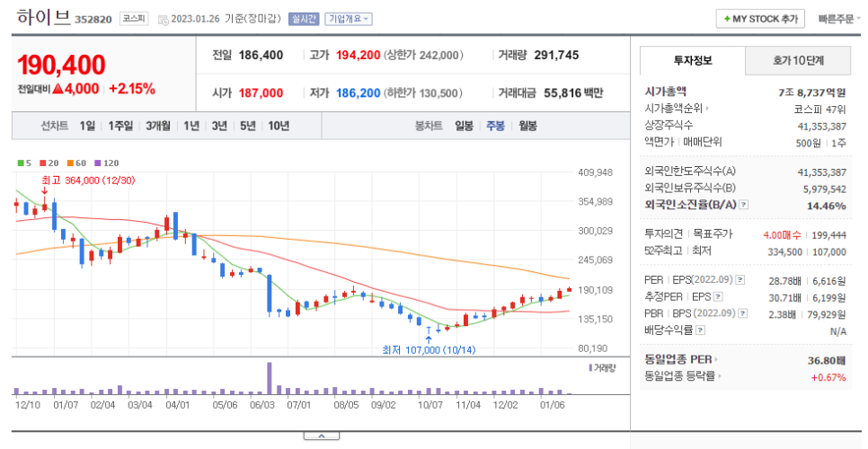Click the tall volume bar near 06/03
The image size is (868, 449).
[270, 378]
